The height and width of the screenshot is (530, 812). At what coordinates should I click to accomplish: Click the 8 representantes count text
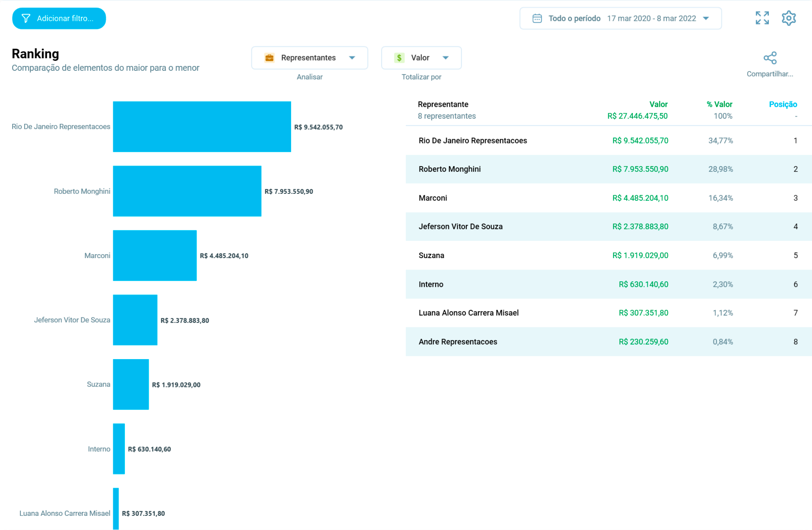[447, 116]
